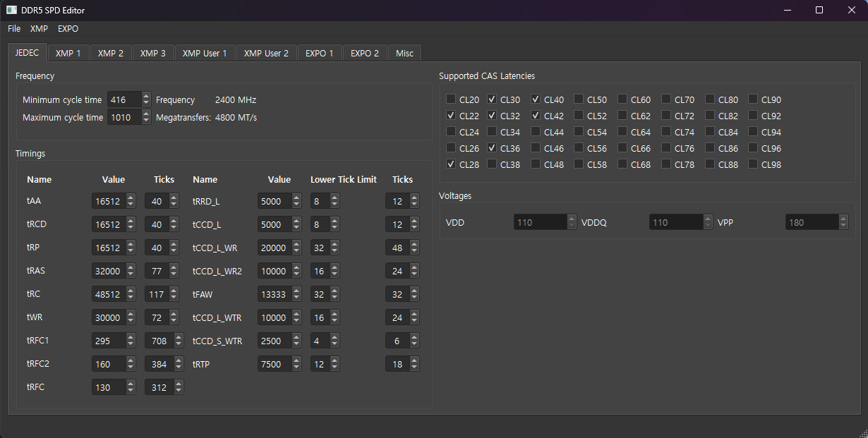868x438 pixels.
Task: Toggle the CL36 checkbox off
Action: [492, 148]
